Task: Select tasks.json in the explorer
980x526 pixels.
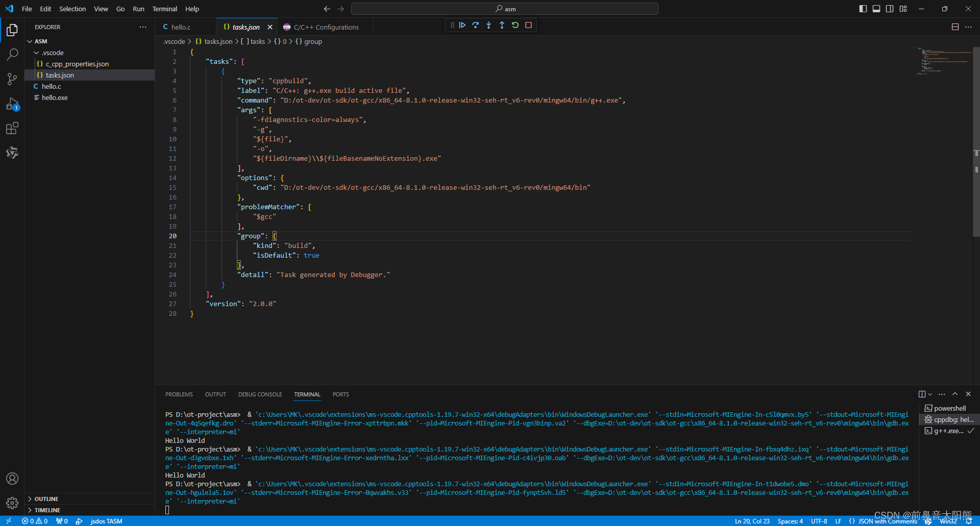Action: coord(89,75)
